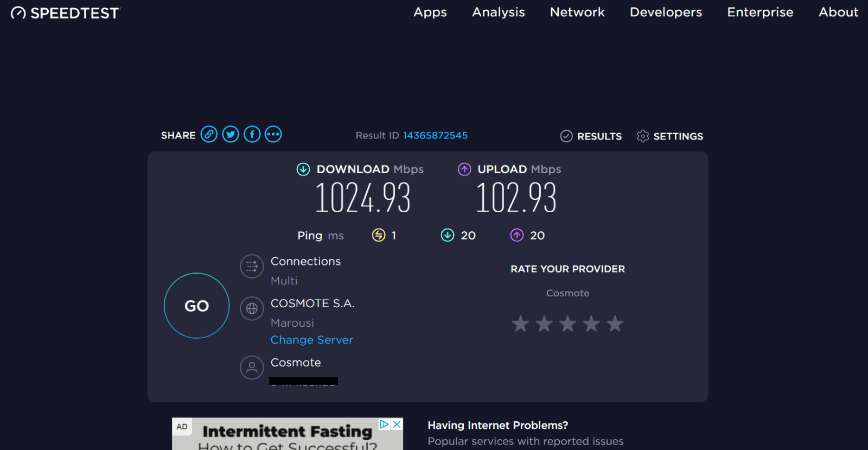Click the user provider icon
The height and width of the screenshot is (450, 868).
[252, 367]
